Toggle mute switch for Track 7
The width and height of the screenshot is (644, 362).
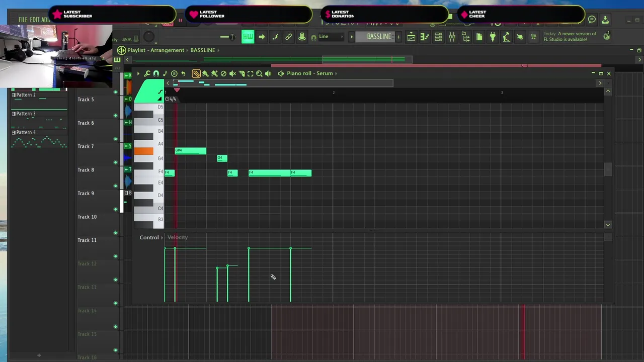[x=115, y=162]
